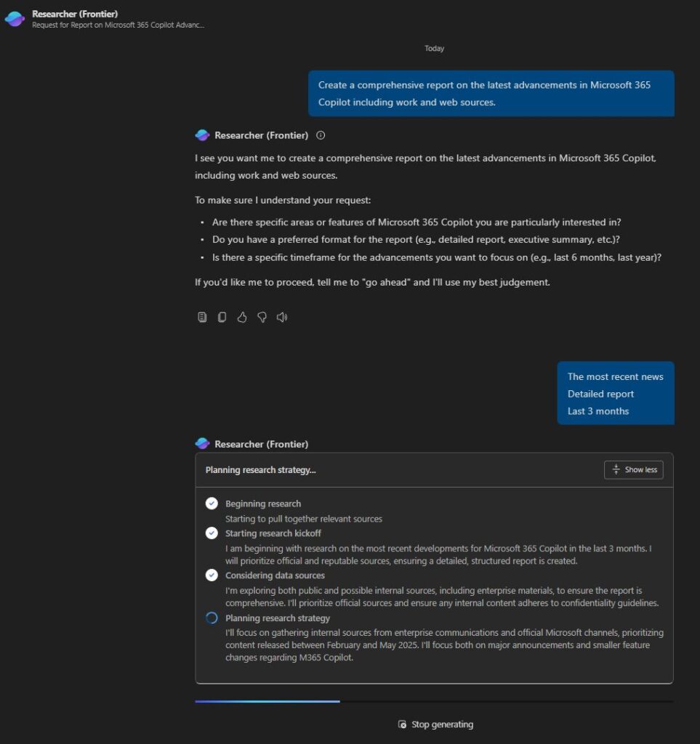Click the bullet asking about specific areas or features
This screenshot has height=744, width=700.
[x=417, y=222]
